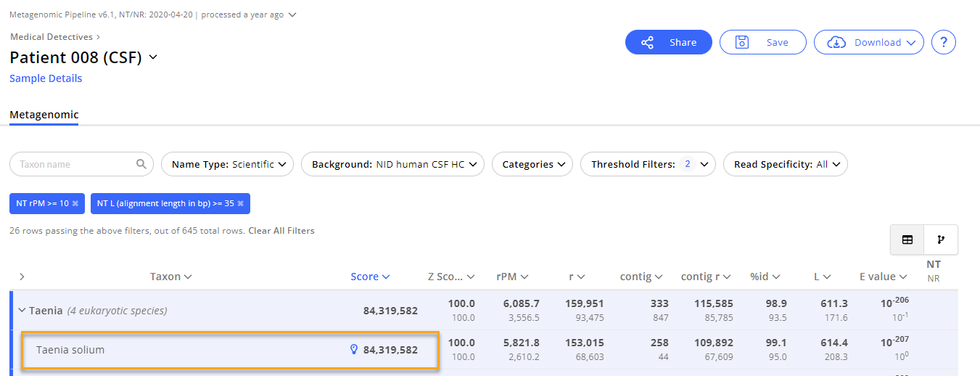Sort by the Score column header
Image resolution: width=980 pixels, height=376 pixels.
[370, 277]
